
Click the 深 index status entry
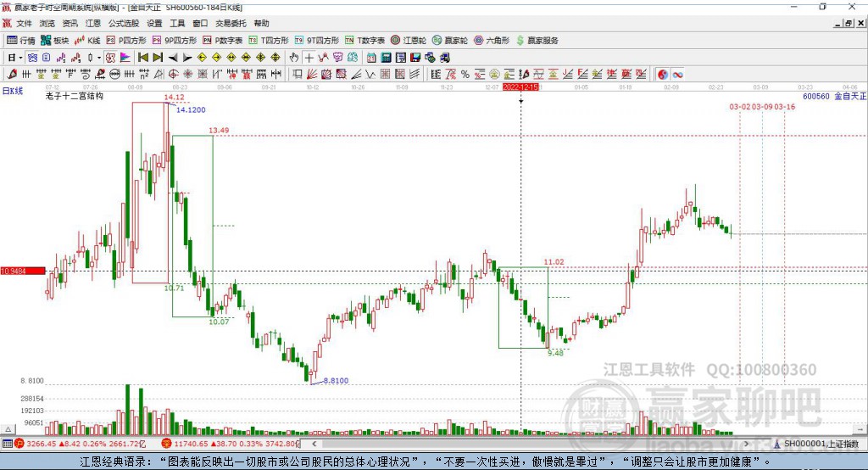(231, 444)
